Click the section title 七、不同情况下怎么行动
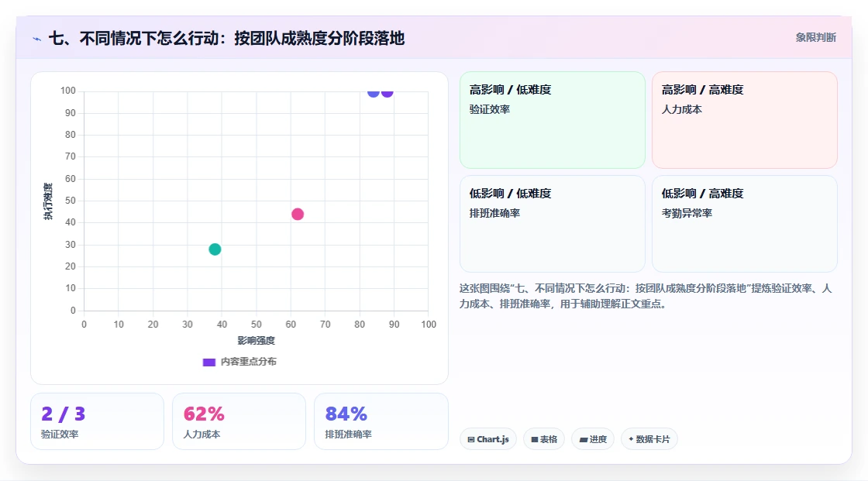This screenshot has height=481, width=868. 226,38
